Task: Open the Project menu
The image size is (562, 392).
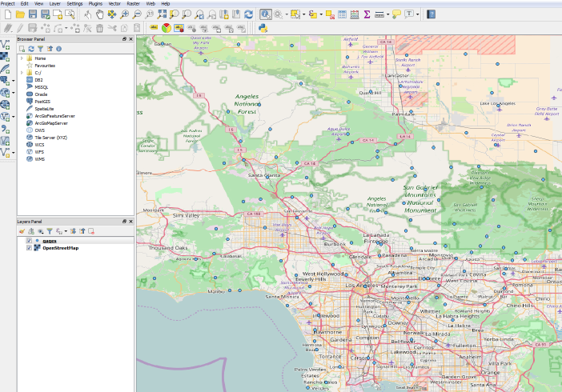Action: point(7,3)
